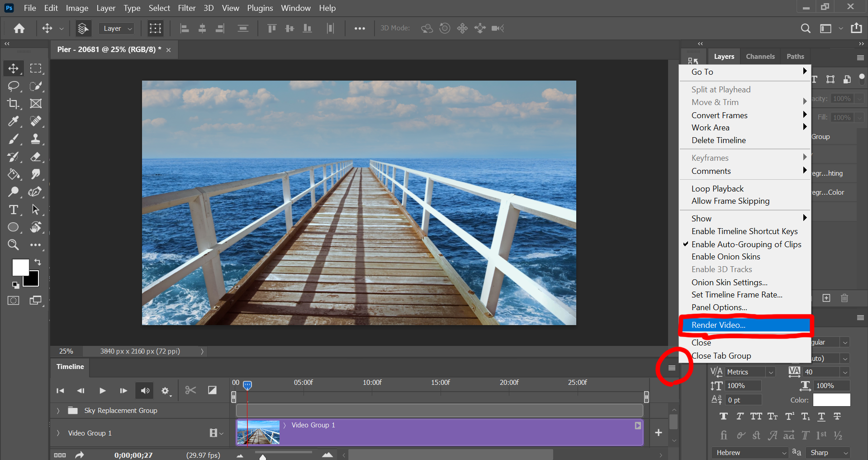Switch to the Channels tab
This screenshot has height=460, width=868.
click(760, 57)
